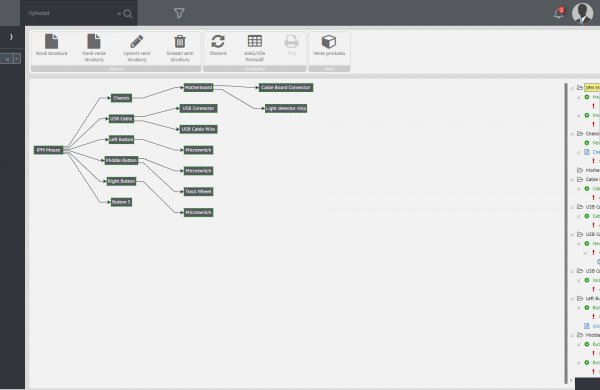Open Verze produktu box icon
600x390 pixels.
tap(329, 41)
